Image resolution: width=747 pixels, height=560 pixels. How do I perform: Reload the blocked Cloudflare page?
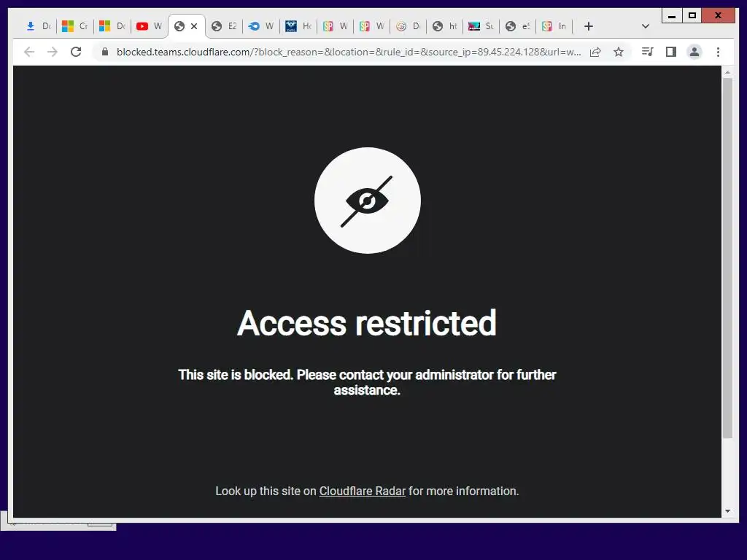(x=76, y=52)
